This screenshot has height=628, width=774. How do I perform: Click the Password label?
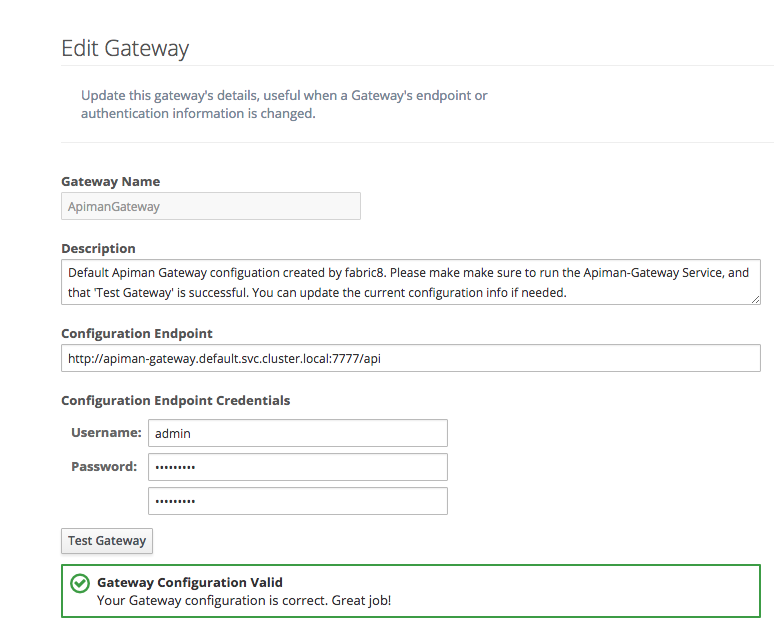pos(104,467)
